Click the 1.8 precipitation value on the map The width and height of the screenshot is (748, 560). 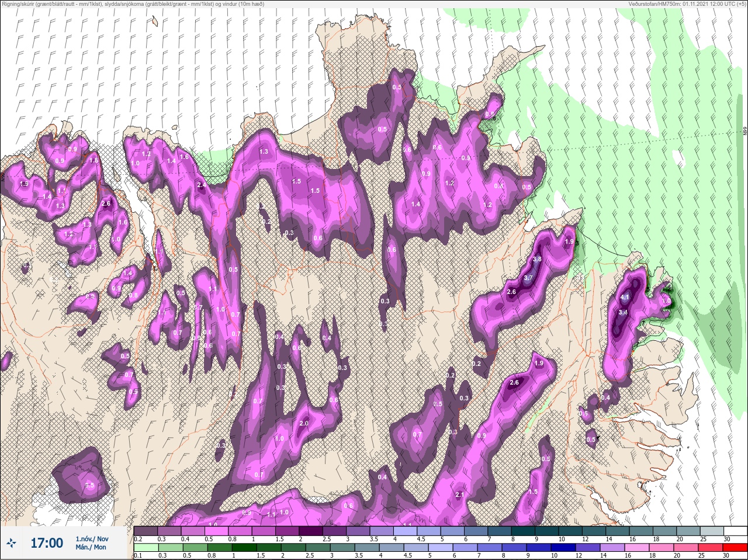93,160
